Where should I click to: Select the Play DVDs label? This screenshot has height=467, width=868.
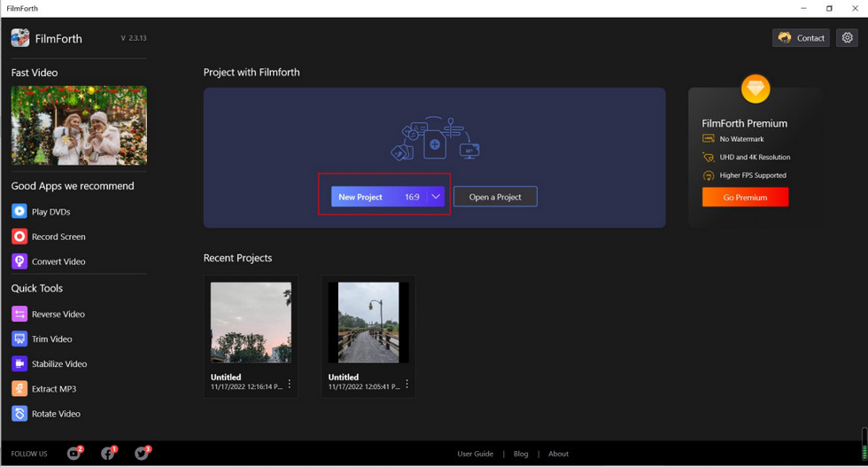point(51,212)
